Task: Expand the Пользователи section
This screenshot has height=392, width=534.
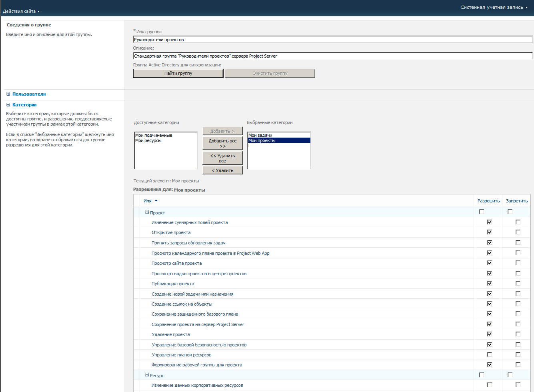Action: (8, 94)
